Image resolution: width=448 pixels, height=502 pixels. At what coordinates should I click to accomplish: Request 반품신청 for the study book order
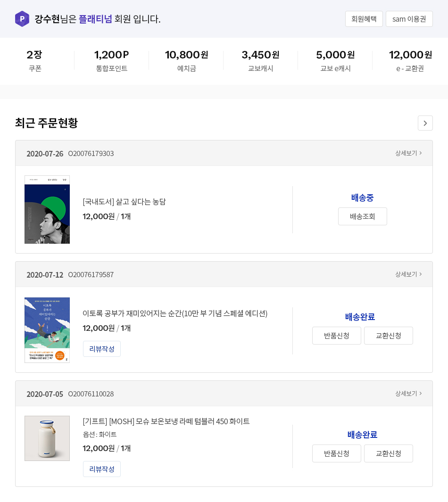(x=336, y=336)
